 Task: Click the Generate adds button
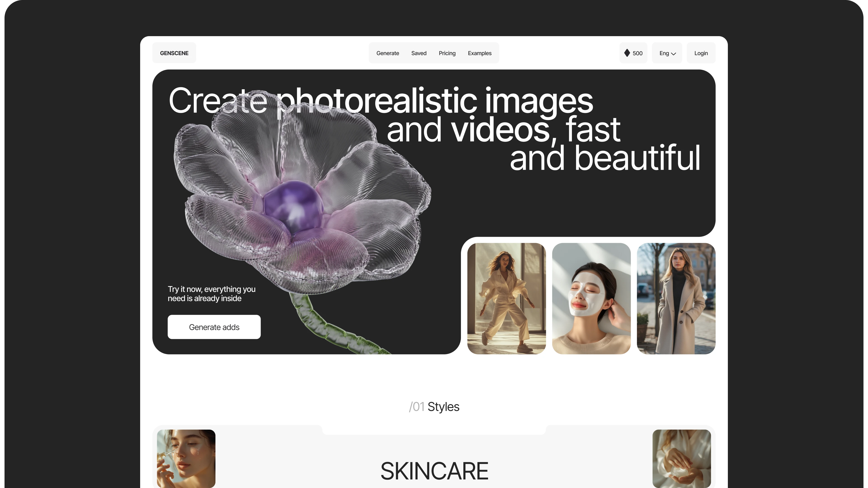(x=214, y=327)
